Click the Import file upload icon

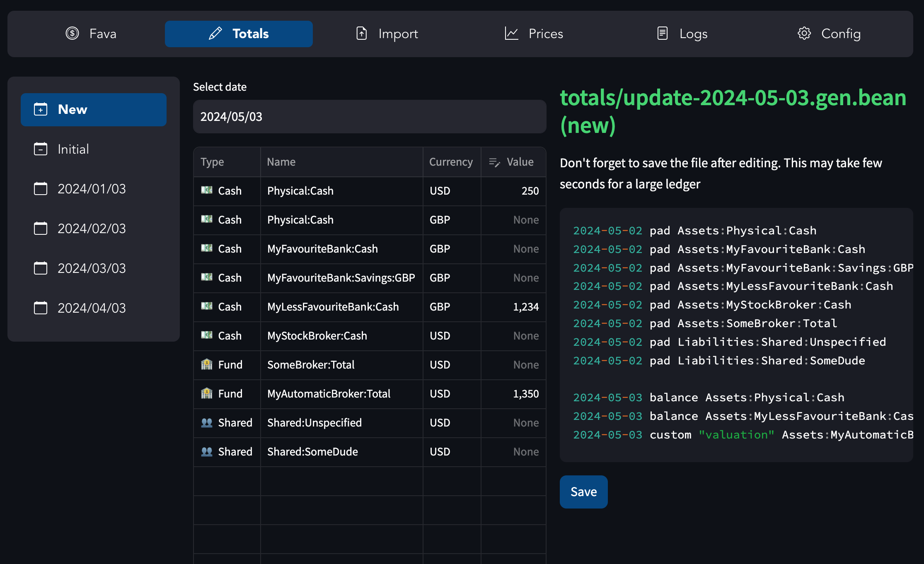[x=362, y=34]
